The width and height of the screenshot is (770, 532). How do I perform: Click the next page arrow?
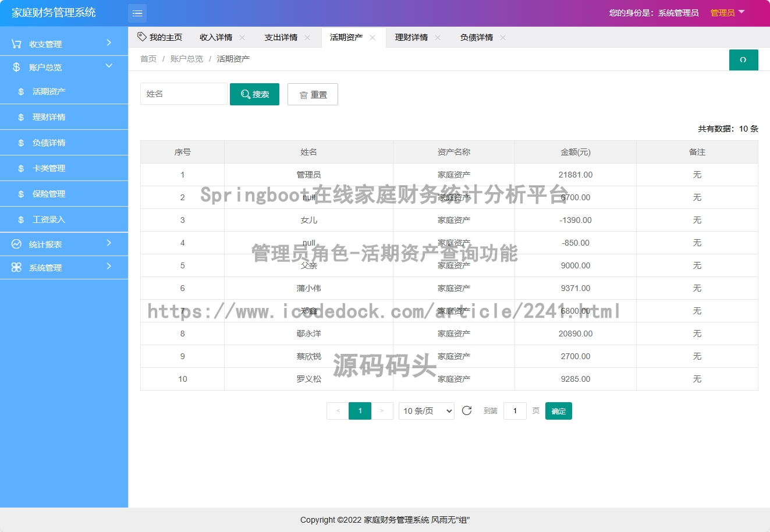coord(382,411)
